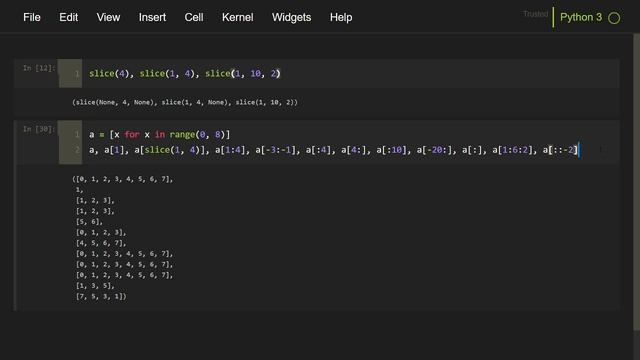Viewport: 640px width, 360px height.
Task: Click the line ending with a[::-2]
Action: pos(334,150)
